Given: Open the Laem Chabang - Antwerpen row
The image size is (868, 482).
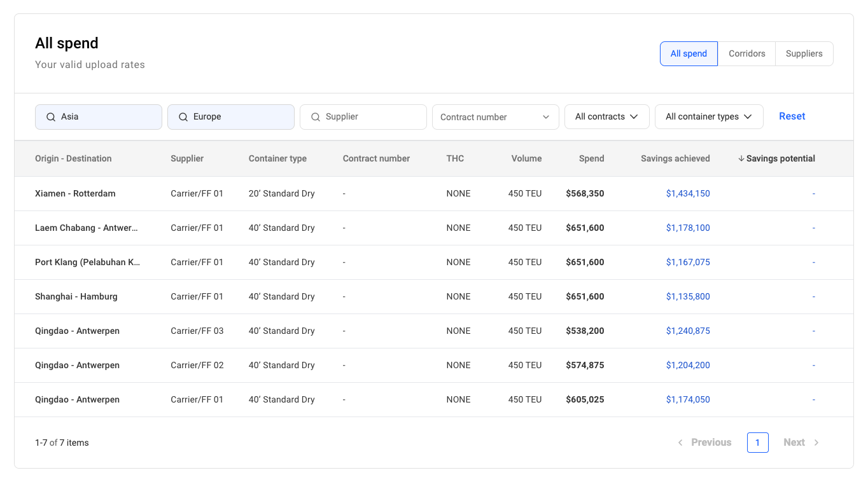Looking at the screenshot, I should [x=434, y=228].
